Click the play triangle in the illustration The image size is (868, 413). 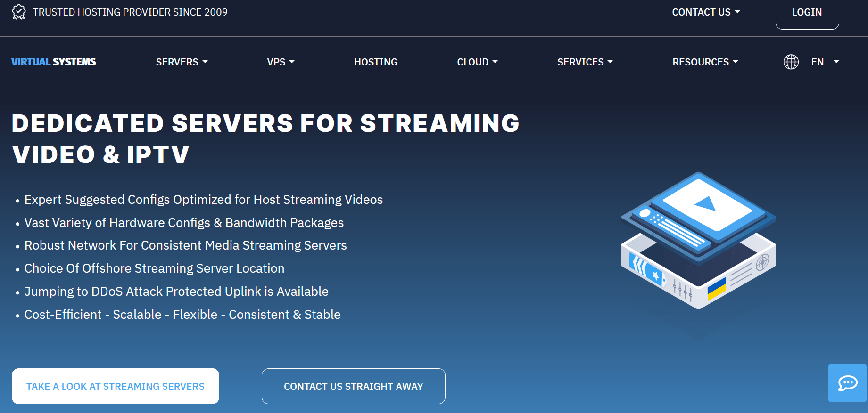click(706, 203)
